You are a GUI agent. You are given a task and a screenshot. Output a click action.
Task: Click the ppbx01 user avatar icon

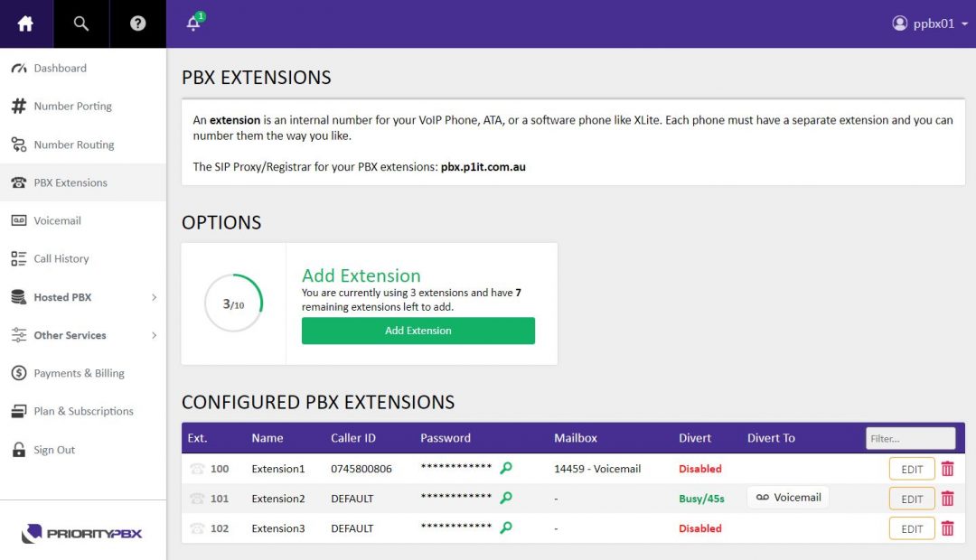(x=899, y=23)
